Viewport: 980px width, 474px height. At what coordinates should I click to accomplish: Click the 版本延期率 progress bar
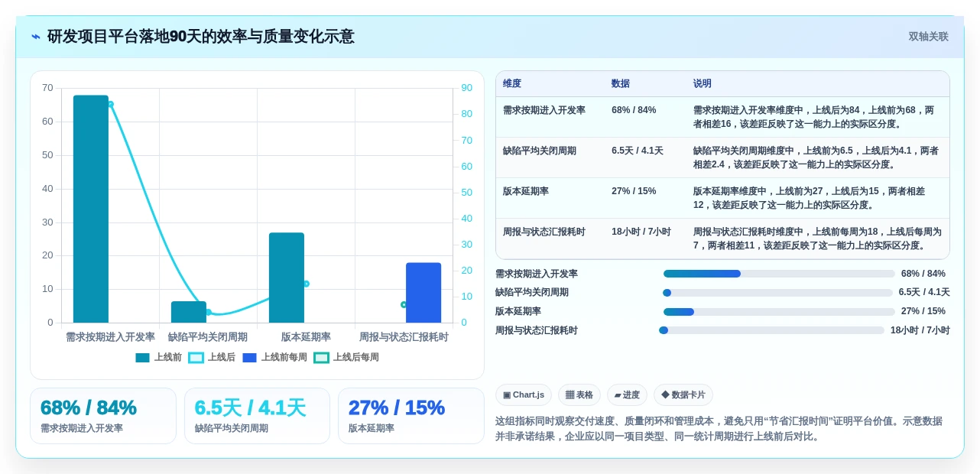pyautogui.click(x=779, y=312)
